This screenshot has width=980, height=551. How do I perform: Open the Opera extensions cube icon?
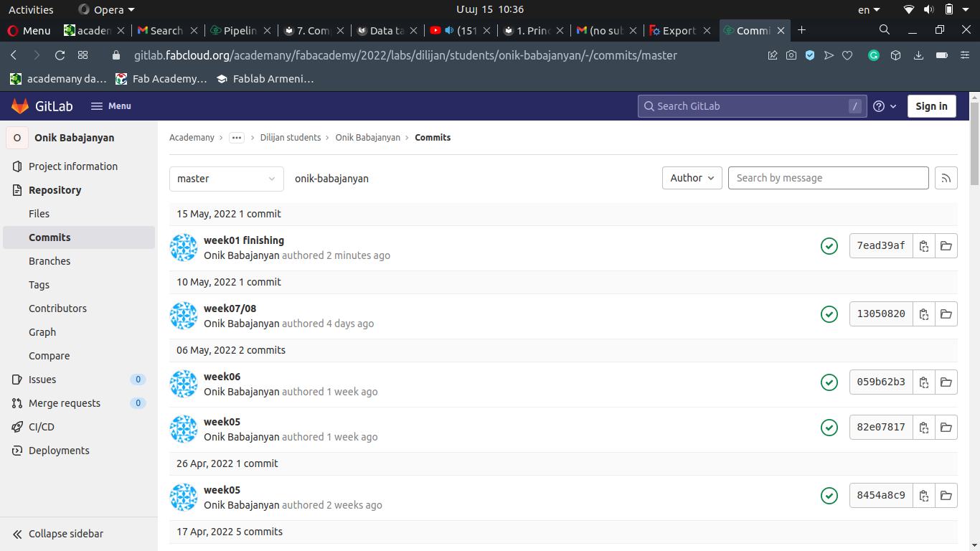[895, 55]
